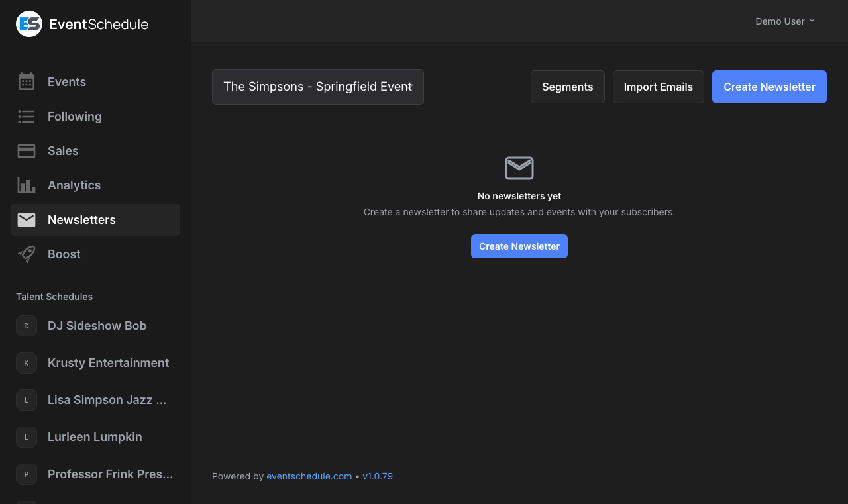Open the eventschedule.com link
848x504 pixels.
tap(309, 476)
